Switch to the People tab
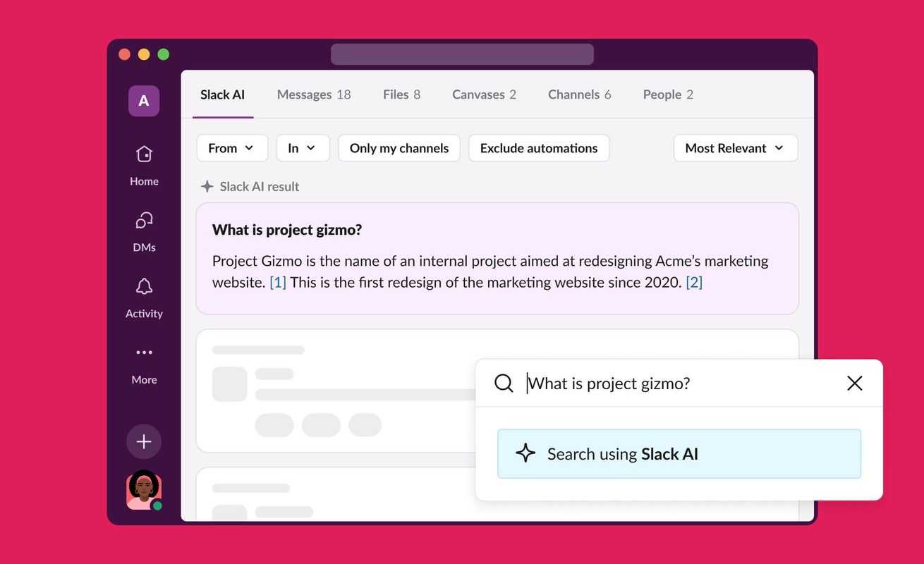This screenshot has width=924, height=564. (x=668, y=94)
